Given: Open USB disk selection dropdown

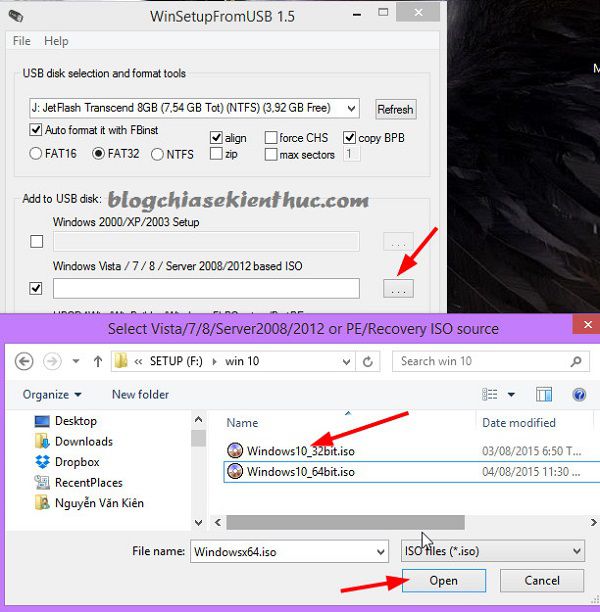Looking at the screenshot, I should 351,108.
